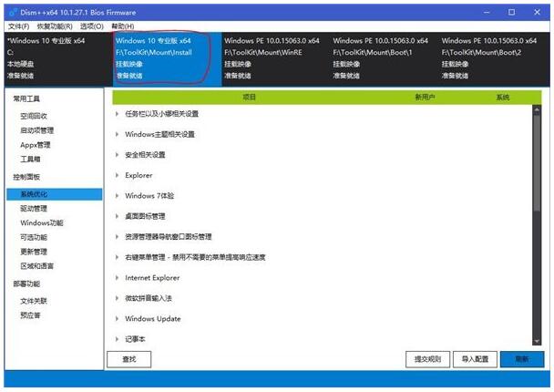Select the F:\ToolKit\Mount\WinRE image
Viewport: 554px width, 392px height.
pyautogui.click(x=275, y=58)
